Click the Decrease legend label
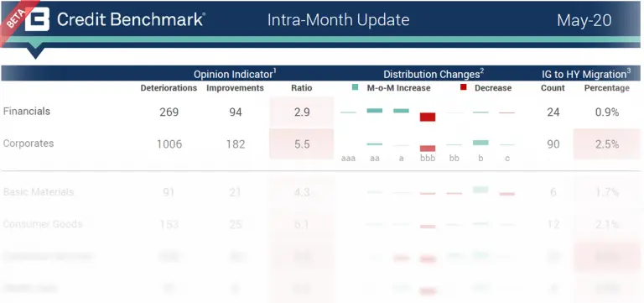This screenshot has width=644, height=303. tap(493, 88)
